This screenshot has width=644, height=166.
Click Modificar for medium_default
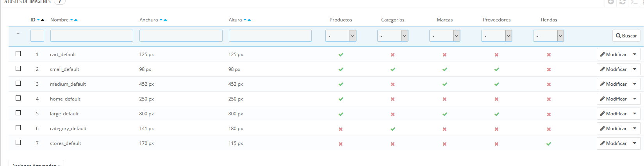coord(613,84)
